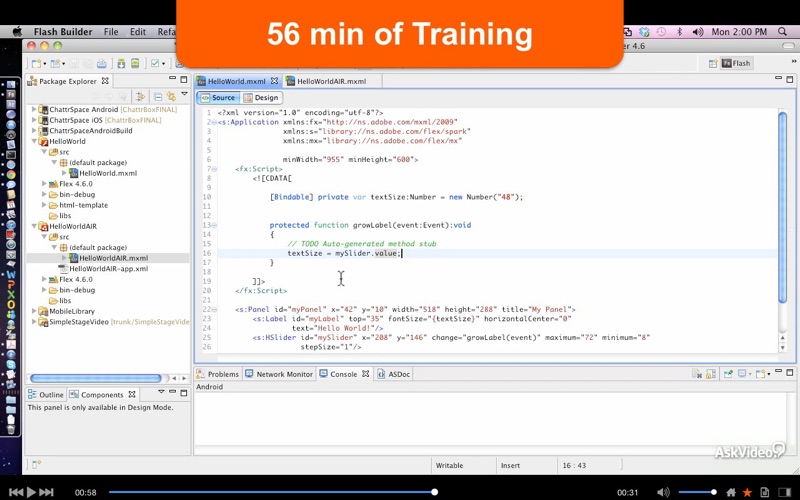Click the Clear Console icon
Screen dimensions: 800x500
(697, 374)
